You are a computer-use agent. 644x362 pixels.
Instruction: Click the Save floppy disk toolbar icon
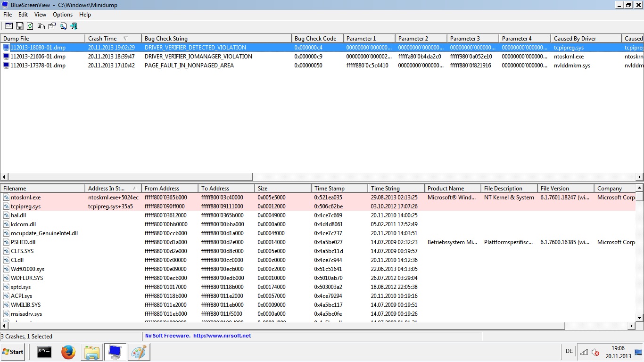click(20, 26)
